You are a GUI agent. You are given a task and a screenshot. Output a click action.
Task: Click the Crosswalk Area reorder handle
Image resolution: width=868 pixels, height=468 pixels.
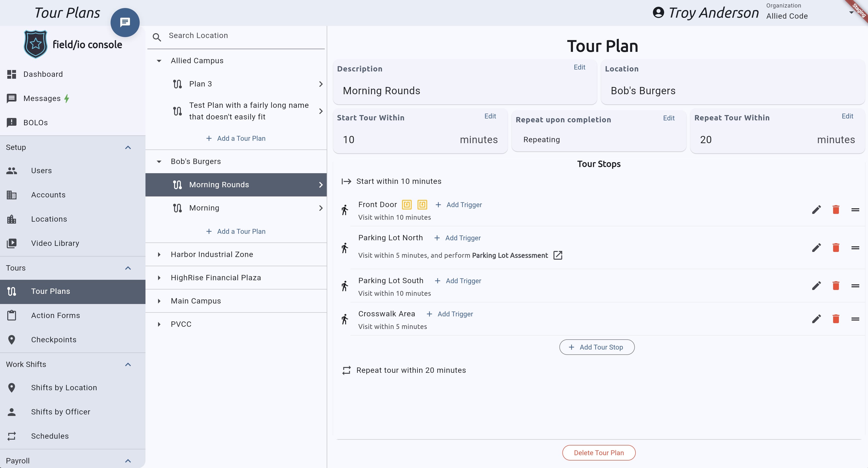click(855, 319)
